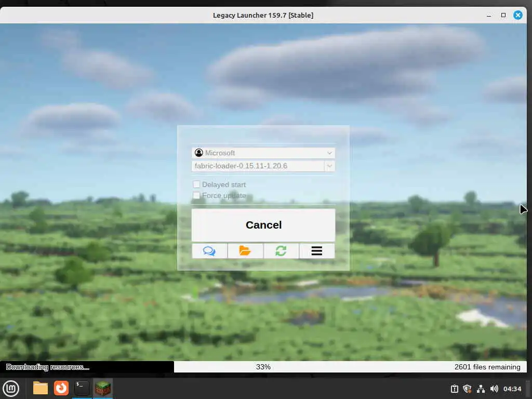Open the hamburger settings menu icon
532x399 pixels.
pyautogui.click(x=317, y=251)
